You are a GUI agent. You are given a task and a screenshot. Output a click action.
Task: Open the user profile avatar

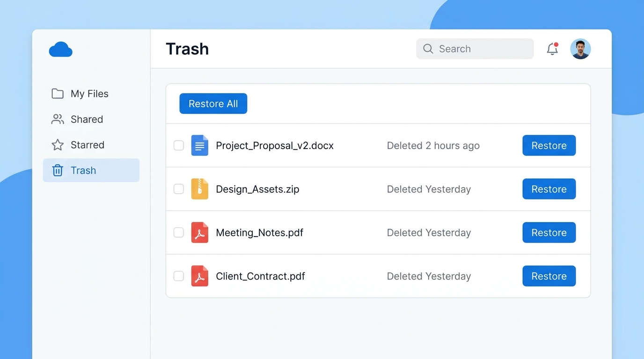click(580, 49)
